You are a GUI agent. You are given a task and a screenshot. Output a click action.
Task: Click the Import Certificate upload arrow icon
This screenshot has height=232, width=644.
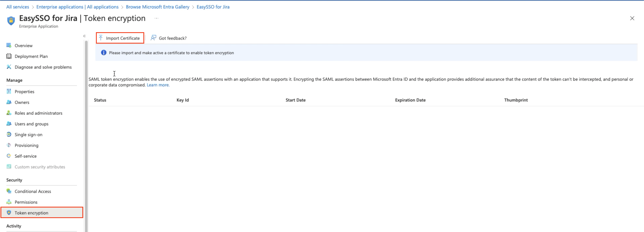[x=100, y=38]
